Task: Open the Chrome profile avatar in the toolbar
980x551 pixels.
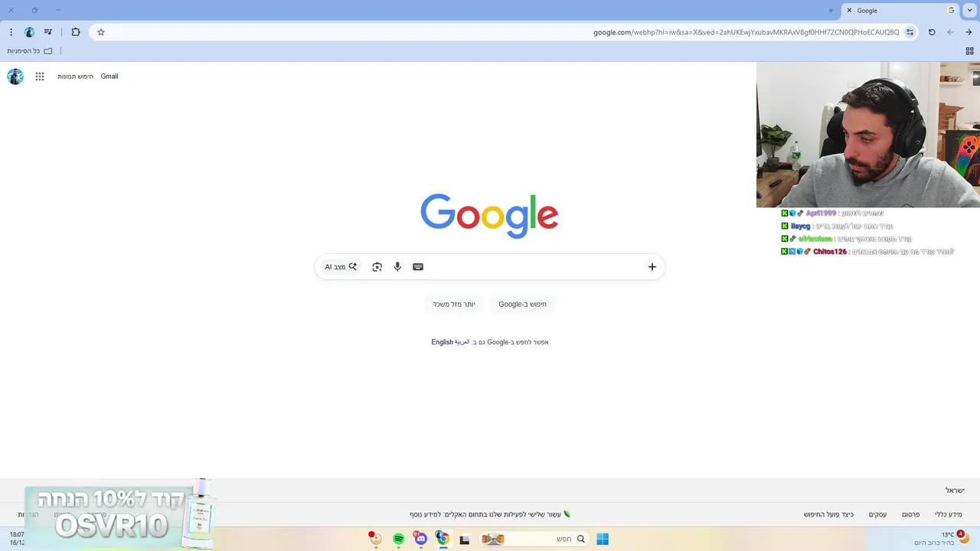Action: click(30, 32)
